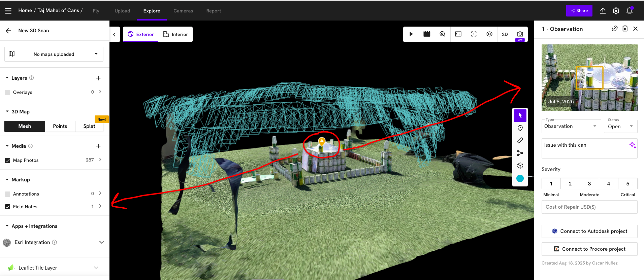Open the Cameras tab
644x280 pixels.
click(183, 11)
